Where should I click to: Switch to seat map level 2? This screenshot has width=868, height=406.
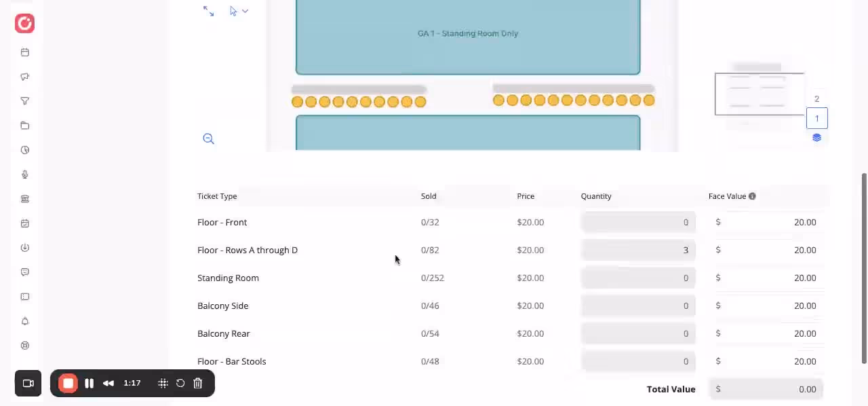[816, 99]
